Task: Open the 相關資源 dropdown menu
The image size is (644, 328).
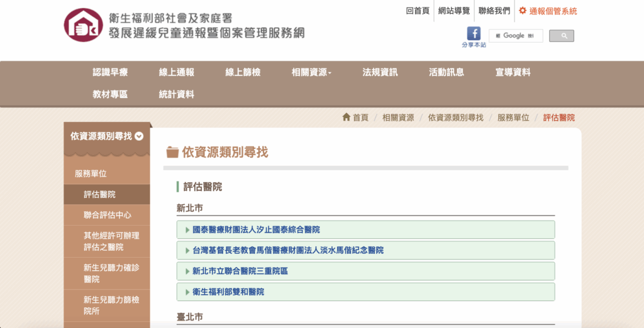Action: coord(311,73)
